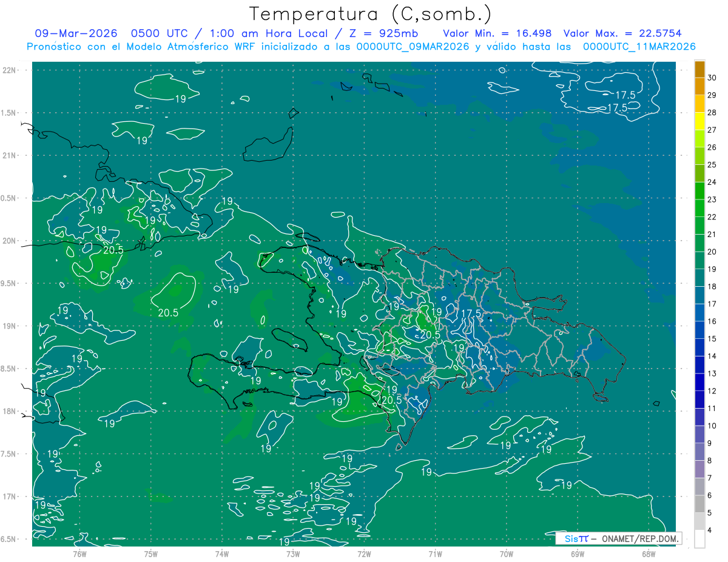Viewport: 728px width, 562px height.
Task: Click the 68W longitude axis label
Action: click(649, 554)
